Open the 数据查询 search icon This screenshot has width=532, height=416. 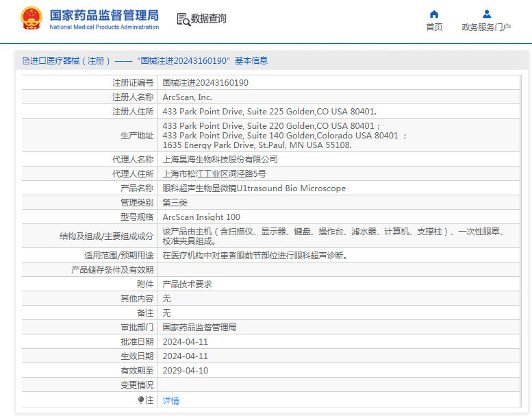click(x=183, y=19)
